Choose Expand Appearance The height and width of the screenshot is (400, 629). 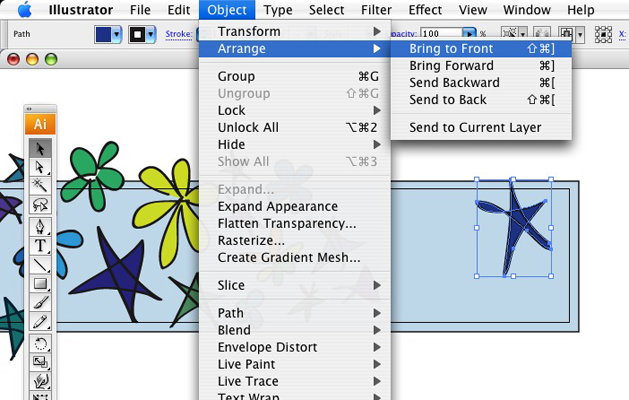[295, 207]
